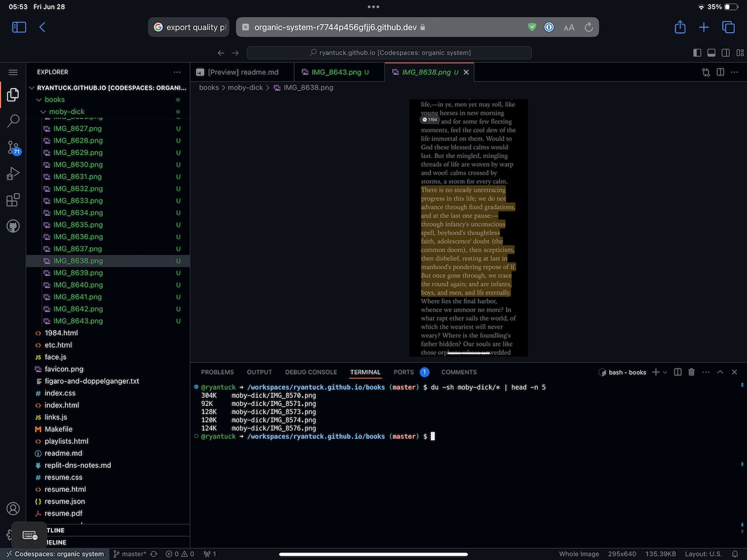Screen dimensions: 747x560
Task: Open Safari share sheet icon
Action: click(680, 27)
